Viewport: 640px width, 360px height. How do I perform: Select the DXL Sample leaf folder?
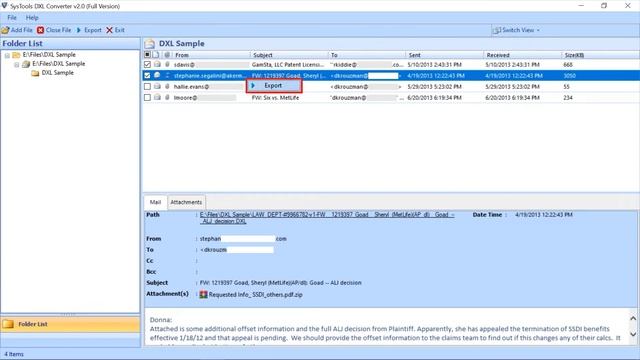tap(58, 73)
